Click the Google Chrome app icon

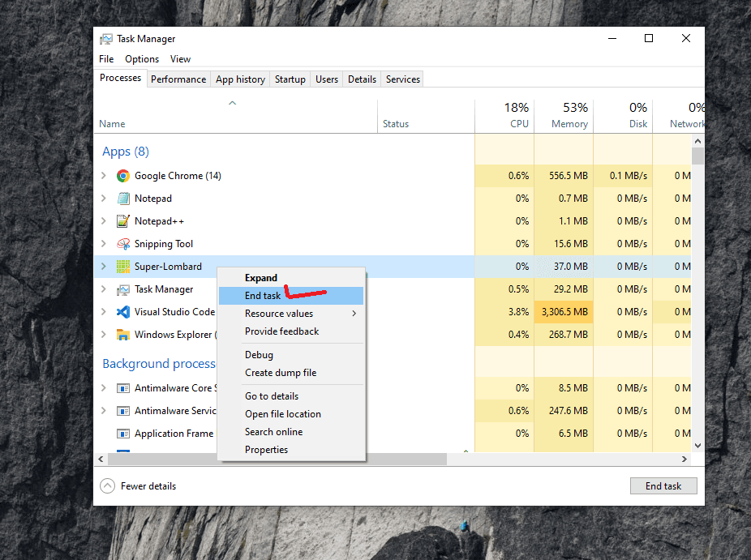tap(123, 176)
